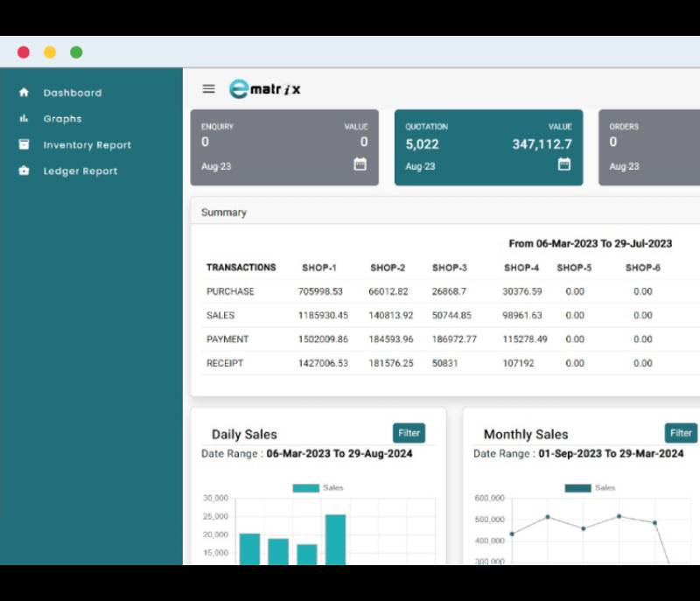The width and height of the screenshot is (700, 601).
Task: Click the Orders summary card
Action: click(x=648, y=147)
